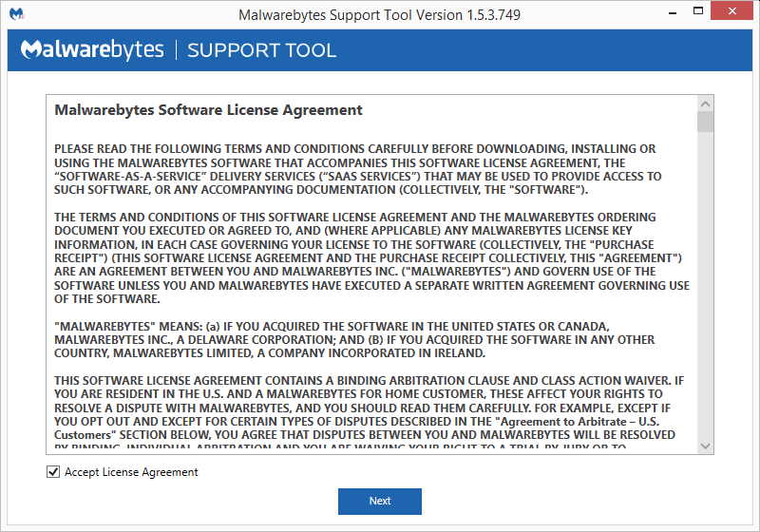Click the license scrollbar up arrow
This screenshot has height=532, width=760.
click(705, 104)
